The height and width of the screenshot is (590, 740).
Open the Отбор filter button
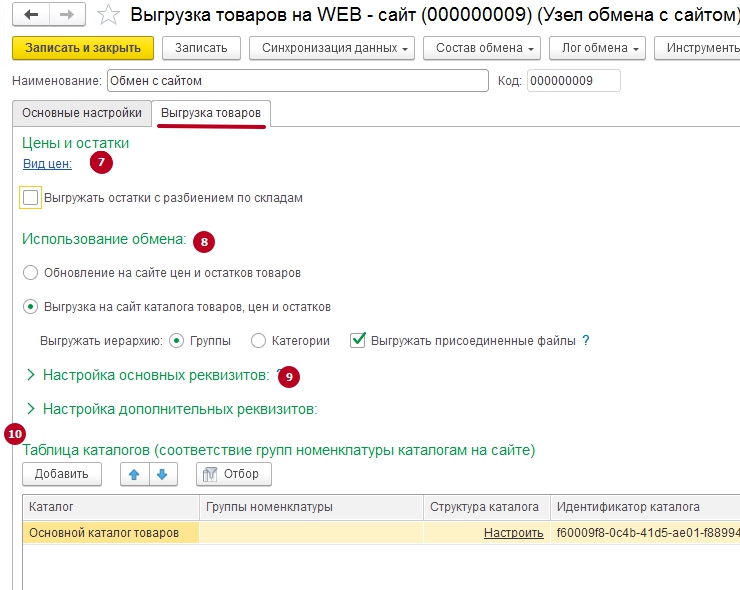tap(234, 474)
